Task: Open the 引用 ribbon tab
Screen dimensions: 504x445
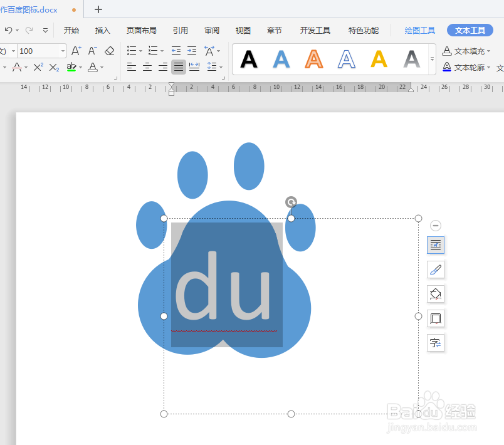Action: tap(181, 31)
